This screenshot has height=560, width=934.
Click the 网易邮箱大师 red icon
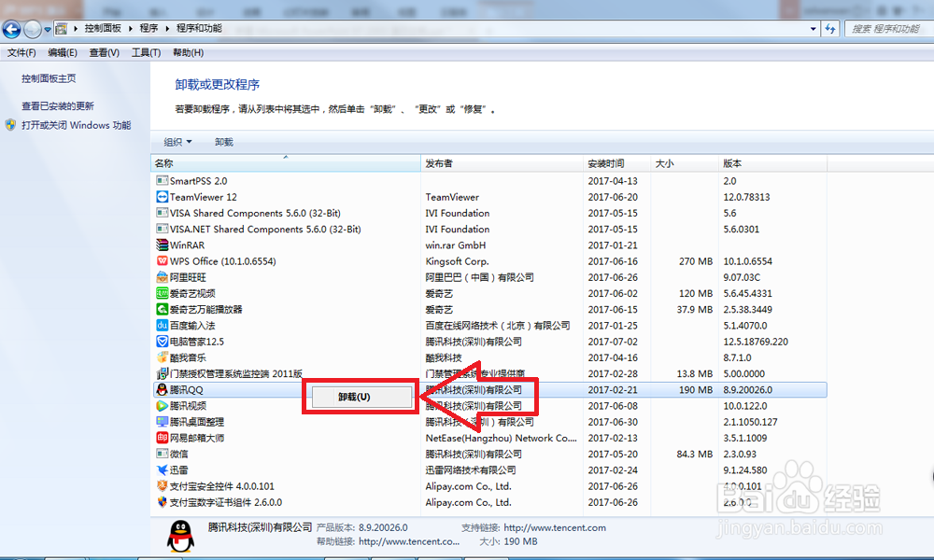(162, 438)
